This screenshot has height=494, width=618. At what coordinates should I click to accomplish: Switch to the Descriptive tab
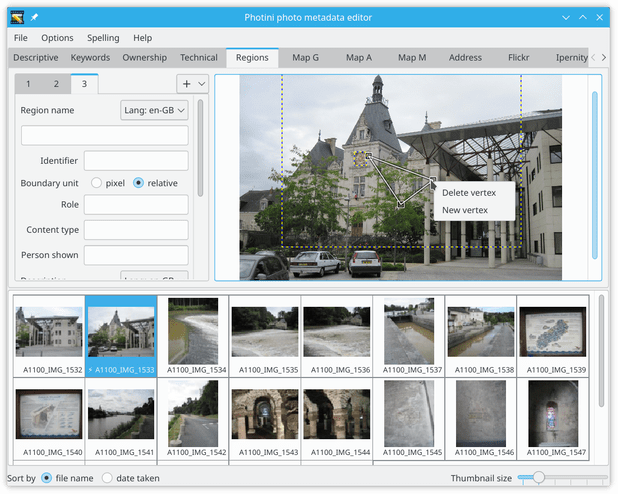point(35,58)
